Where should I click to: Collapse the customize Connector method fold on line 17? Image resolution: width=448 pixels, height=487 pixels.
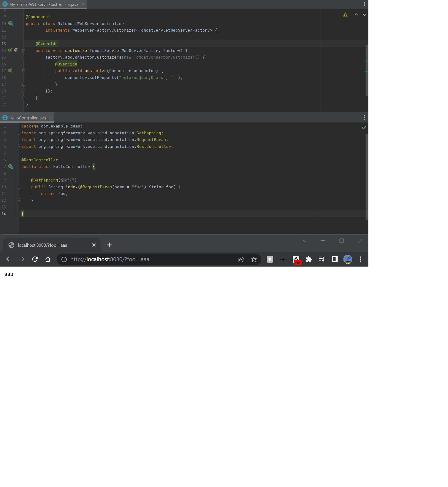click(x=24, y=71)
